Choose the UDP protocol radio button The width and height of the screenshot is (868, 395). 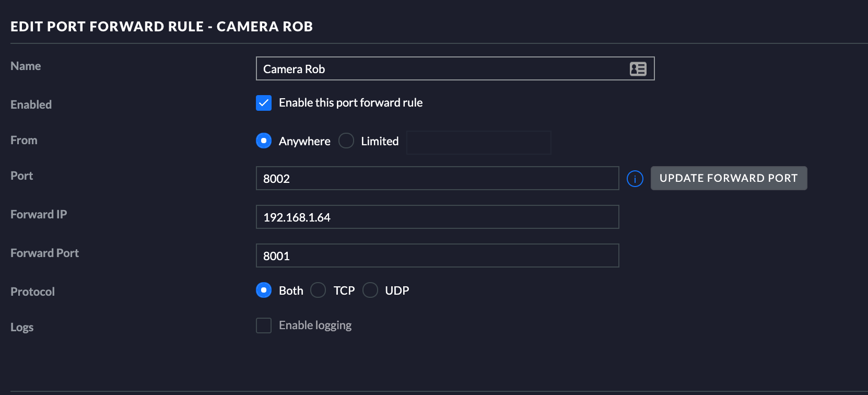(x=370, y=290)
